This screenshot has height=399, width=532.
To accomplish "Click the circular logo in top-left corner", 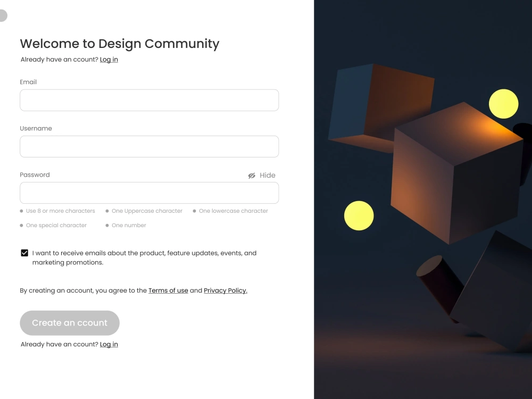I will pyautogui.click(x=4, y=15).
